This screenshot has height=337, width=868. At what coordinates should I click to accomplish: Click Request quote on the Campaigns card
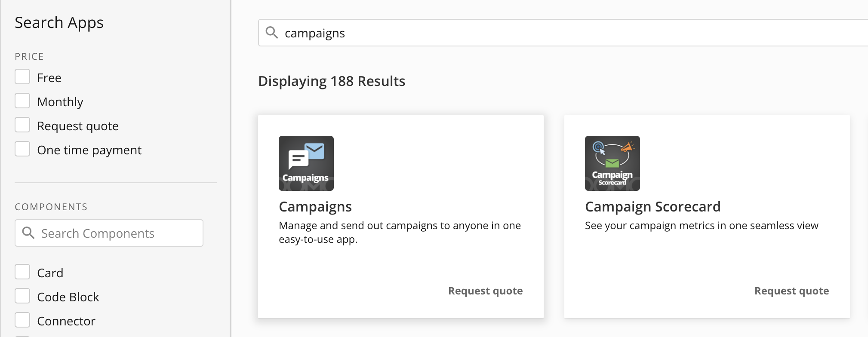(x=485, y=291)
